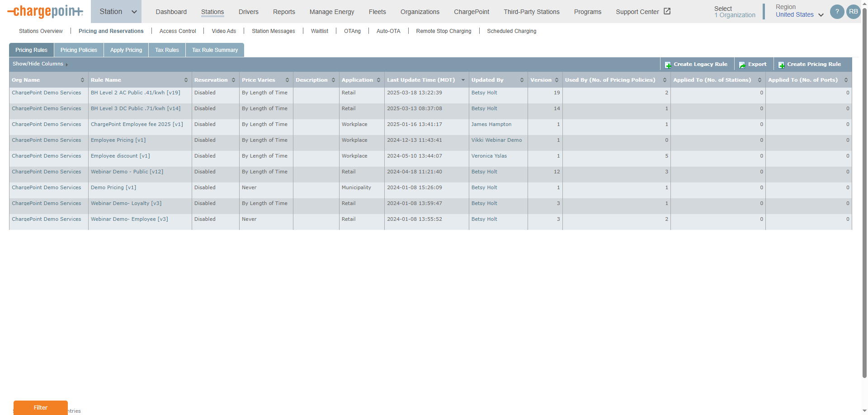Click the Support Center external link icon

click(667, 11)
